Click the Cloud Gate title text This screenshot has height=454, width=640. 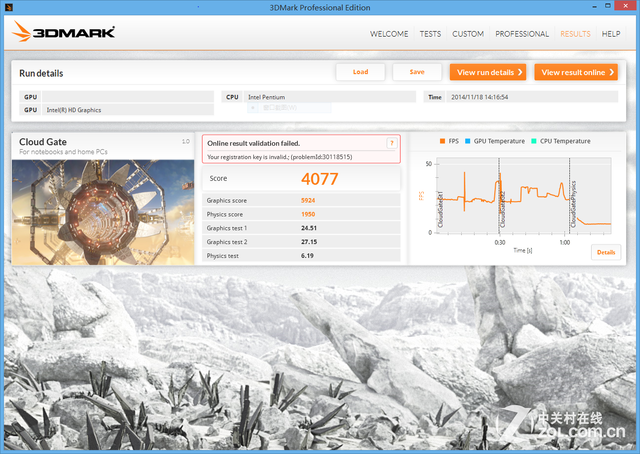click(43, 142)
